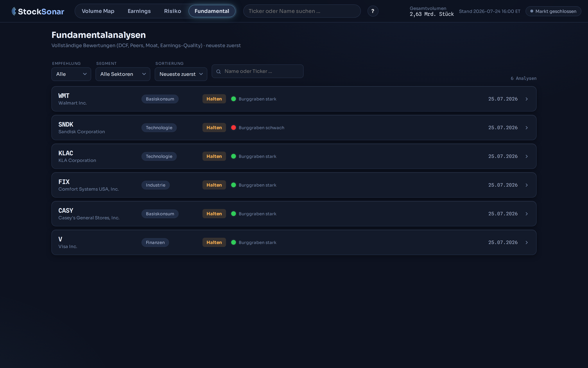Open the Segment dropdown Alle Sektoren

pyautogui.click(x=123, y=74)
